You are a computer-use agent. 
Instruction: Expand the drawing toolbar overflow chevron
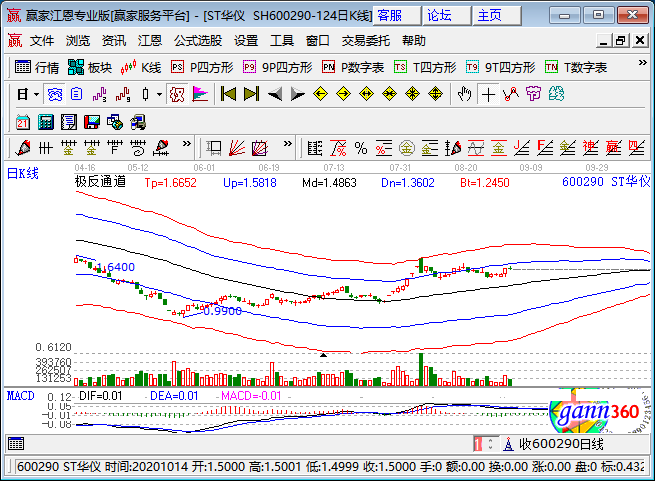pos(187,144)
